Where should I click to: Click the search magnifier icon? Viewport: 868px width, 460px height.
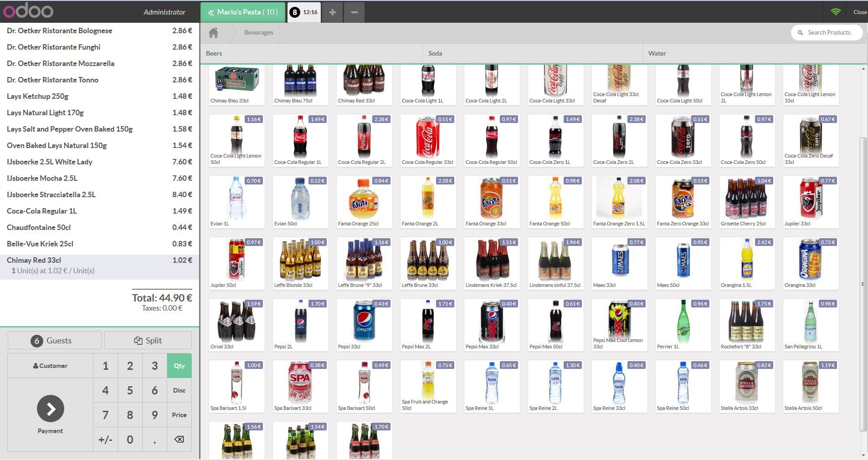pyautogui.click(x=801, y=32)
